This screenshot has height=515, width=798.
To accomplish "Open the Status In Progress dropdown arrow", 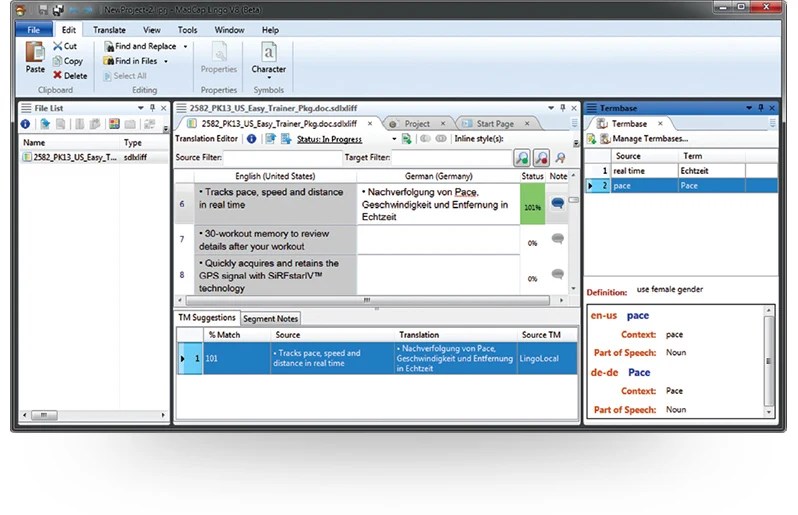I will [394, 139].
